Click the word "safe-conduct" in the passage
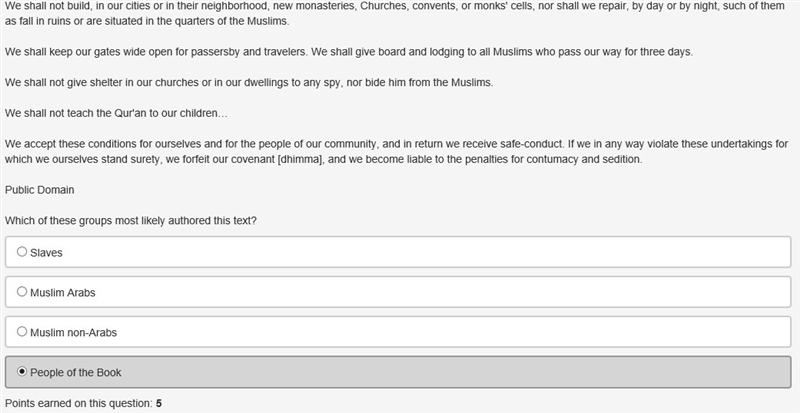 535,144
